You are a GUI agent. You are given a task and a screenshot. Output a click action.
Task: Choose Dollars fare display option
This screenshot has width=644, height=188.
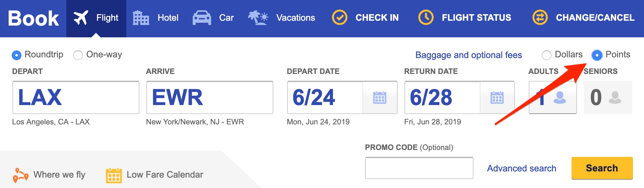click(547, 55)
